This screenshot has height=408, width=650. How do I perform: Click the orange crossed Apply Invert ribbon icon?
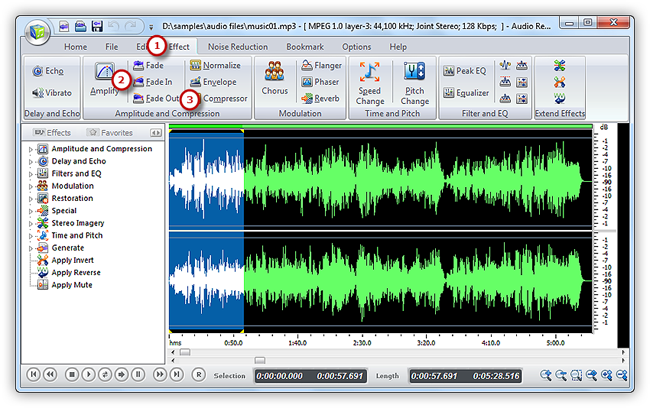559,82
